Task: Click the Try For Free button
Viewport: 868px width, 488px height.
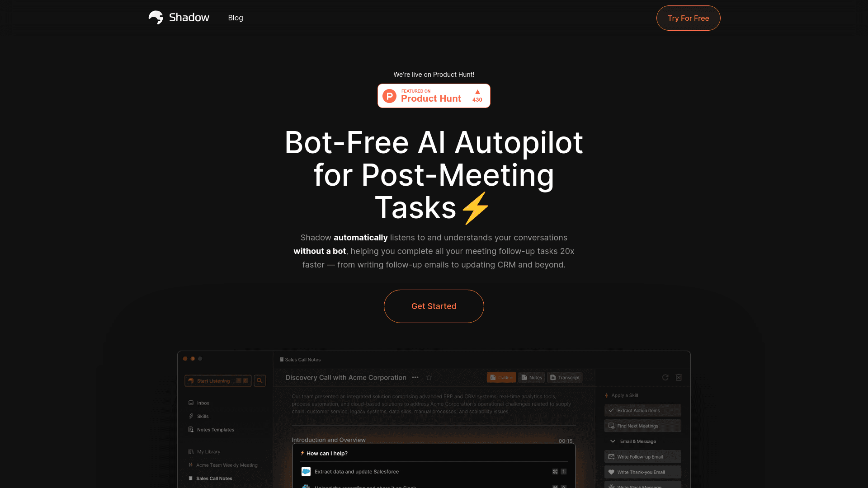Action: pos(688,18)
